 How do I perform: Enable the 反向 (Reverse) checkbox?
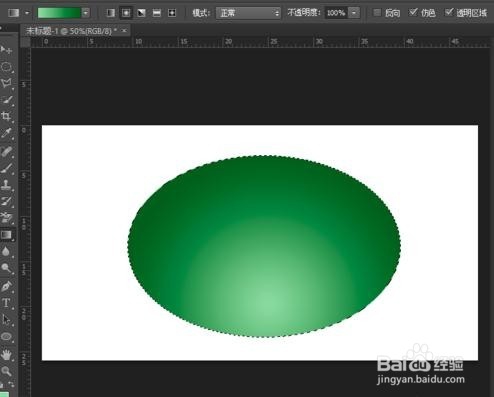pyautogui.click(x=377, y=13)
